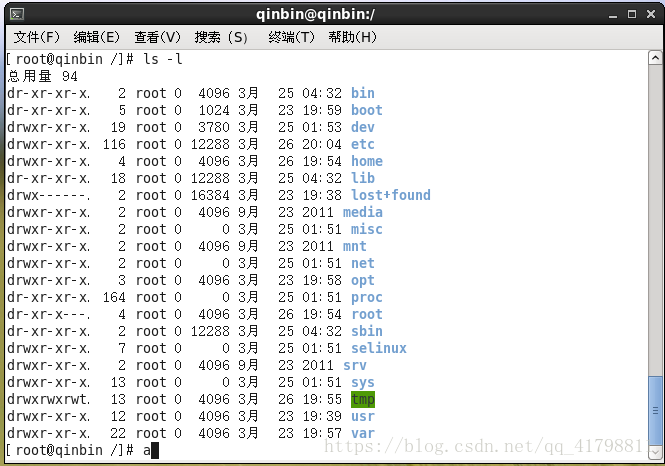Click the dr-xr-x---. permissions of root
The image size is (665, 466).
click(49, 314)
